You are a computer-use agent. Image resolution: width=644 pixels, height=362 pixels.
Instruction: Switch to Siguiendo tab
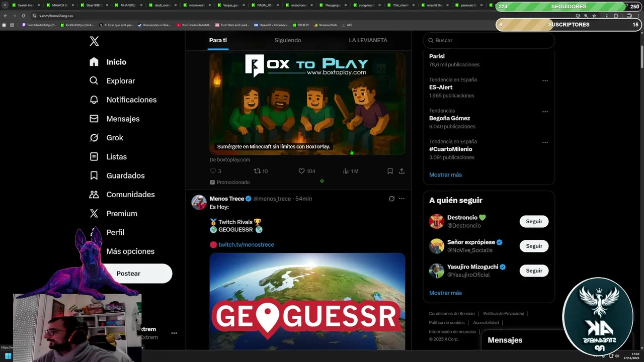click(x=288, y=40)
